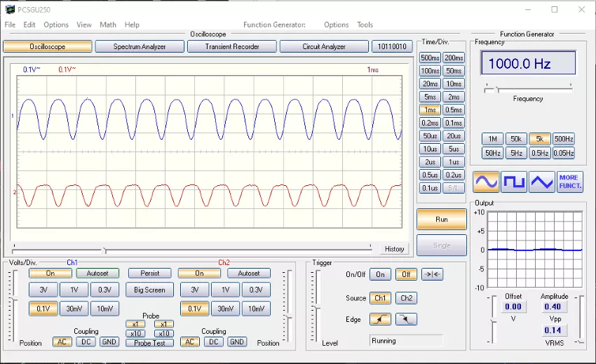Select the 1M frequency range
The width and height of the screenshot is (596, 364).
coord(493,139)
